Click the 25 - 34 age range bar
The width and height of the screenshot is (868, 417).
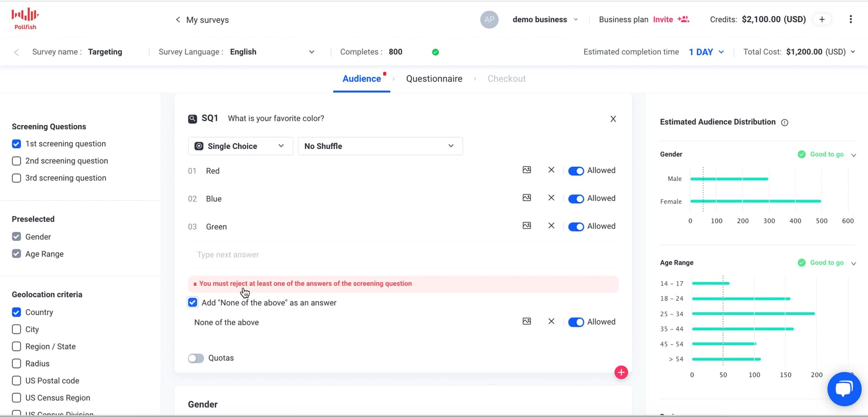[753, 313]
